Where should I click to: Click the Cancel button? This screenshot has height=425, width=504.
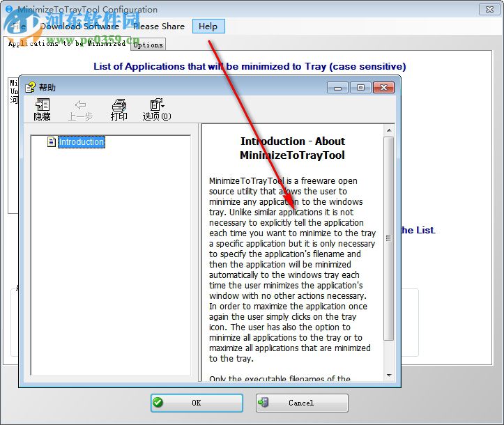[x=302, y=403]
